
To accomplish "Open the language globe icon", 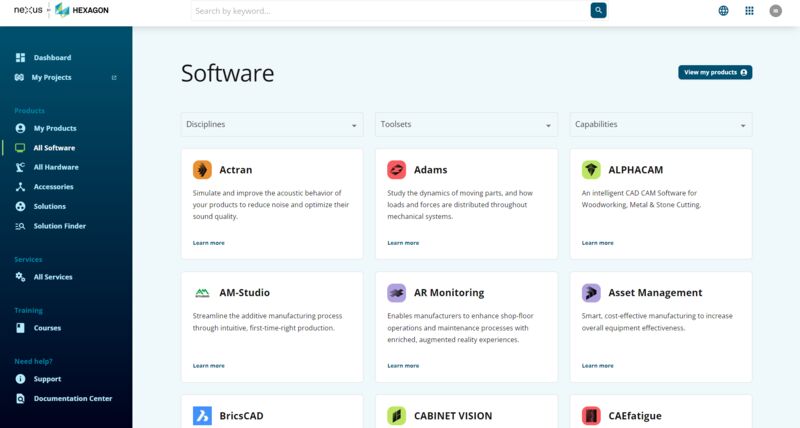I will click(723, 11).
